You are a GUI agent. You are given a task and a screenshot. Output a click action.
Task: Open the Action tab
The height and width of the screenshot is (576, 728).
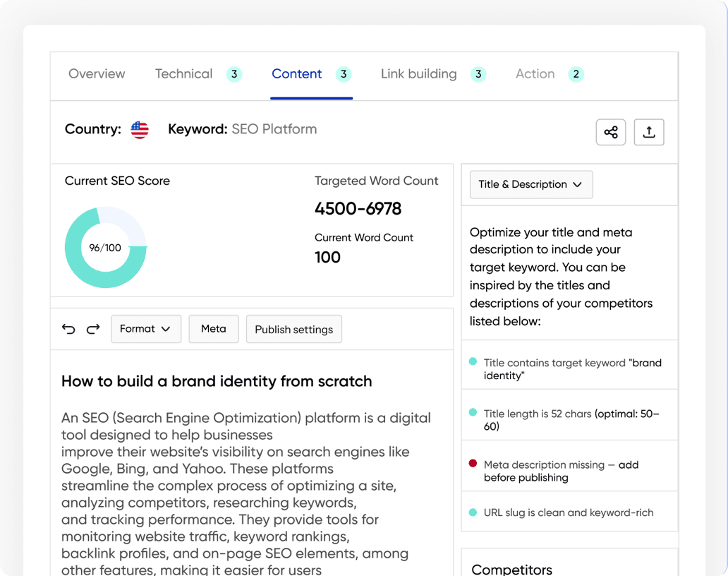(x=535, y=74)
